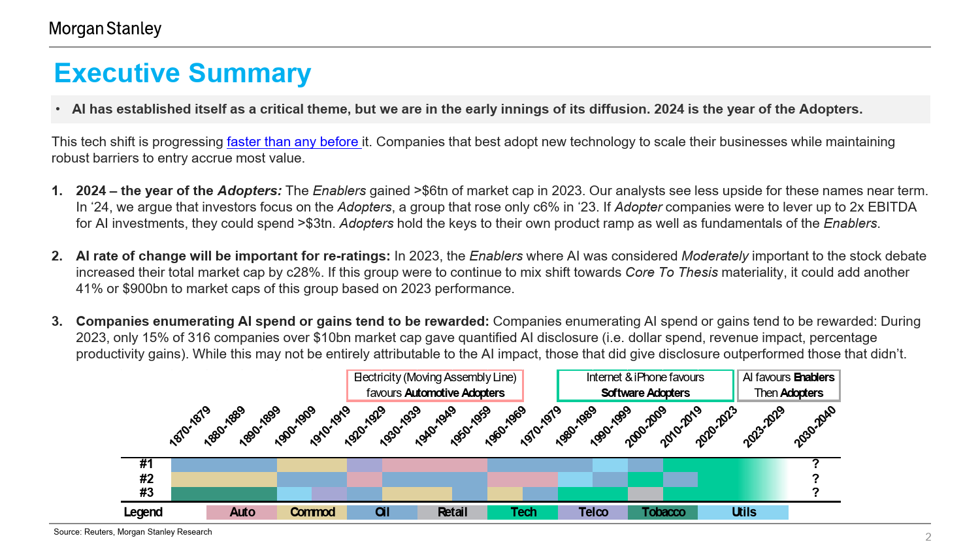The image size is (980, 551).
Task: Click the 2020-2023 period label
Action: click(717, 426)
